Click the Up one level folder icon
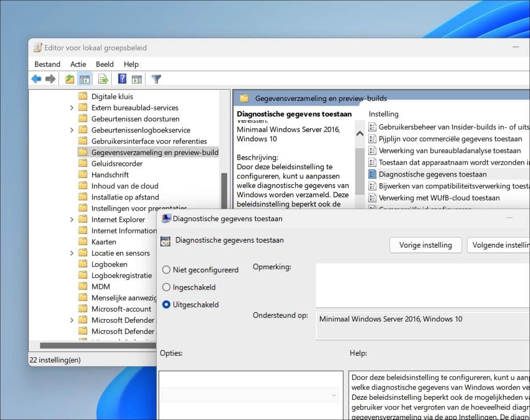530x420 pixels. [70, 79]
